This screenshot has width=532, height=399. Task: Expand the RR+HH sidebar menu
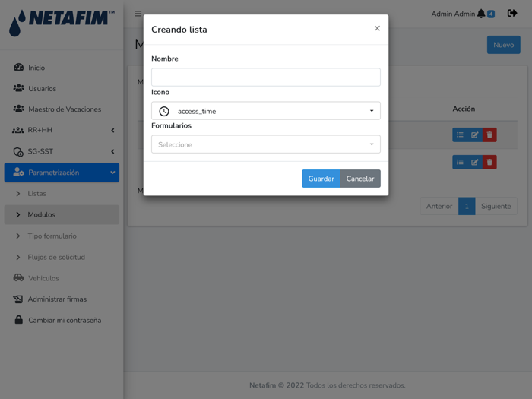click(x=62, y=130)
